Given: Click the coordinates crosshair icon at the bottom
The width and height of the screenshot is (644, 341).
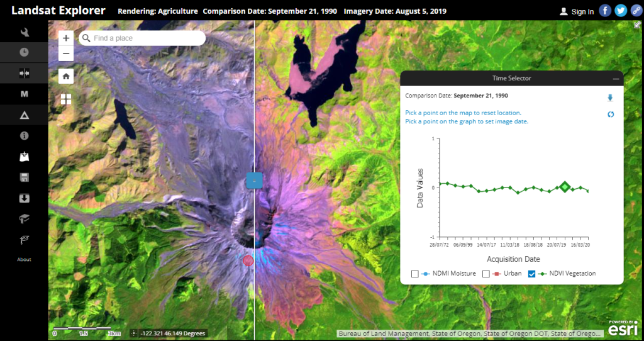Looking at the screenshot, I should coord(133,333).
